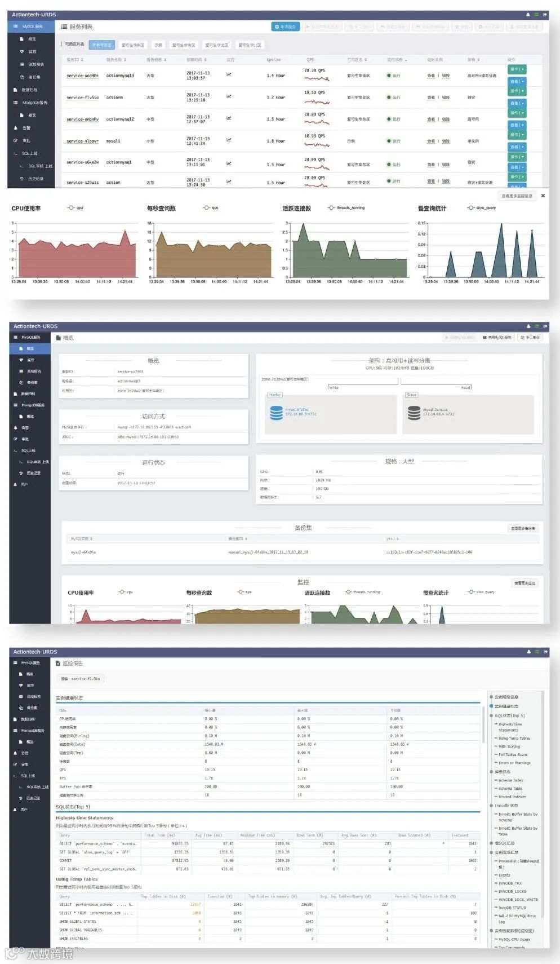Jump to Schema Index in report outline
The image size is (560, 964).
click(510, 780)
